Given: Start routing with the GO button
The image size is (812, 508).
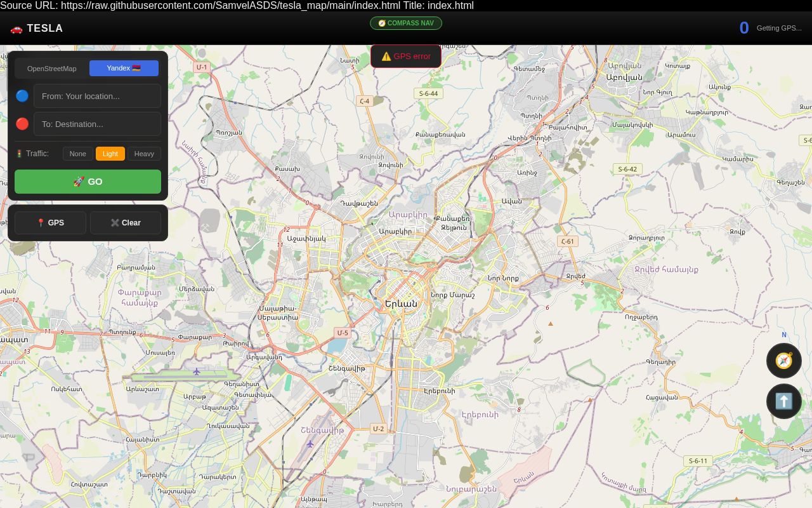Looking at the screenshot, I should point(88,181).
